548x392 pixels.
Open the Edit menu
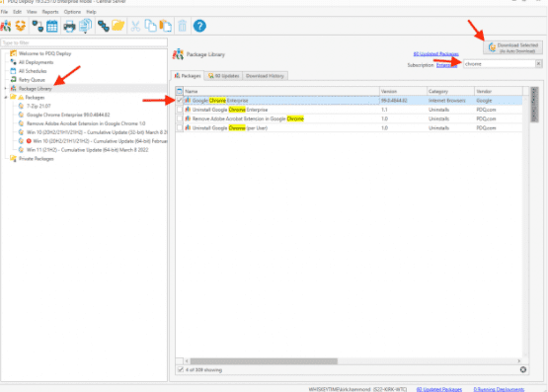(17, 12)
